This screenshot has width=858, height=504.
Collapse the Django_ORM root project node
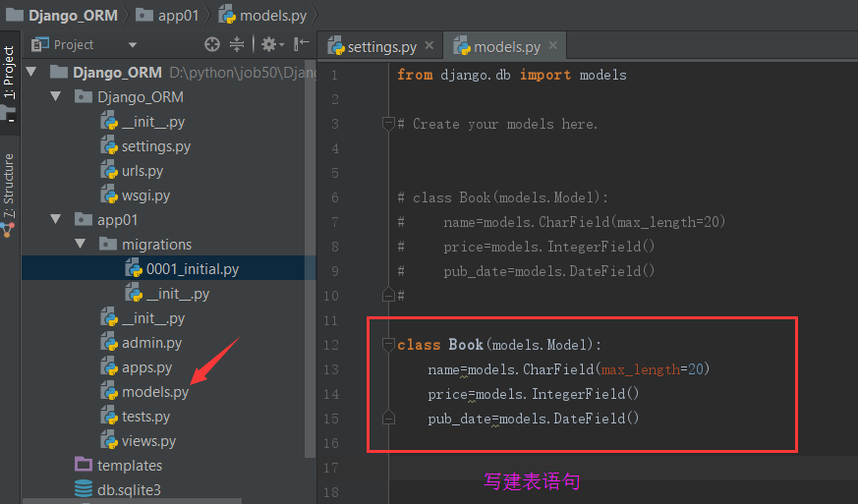click(31, 72)
